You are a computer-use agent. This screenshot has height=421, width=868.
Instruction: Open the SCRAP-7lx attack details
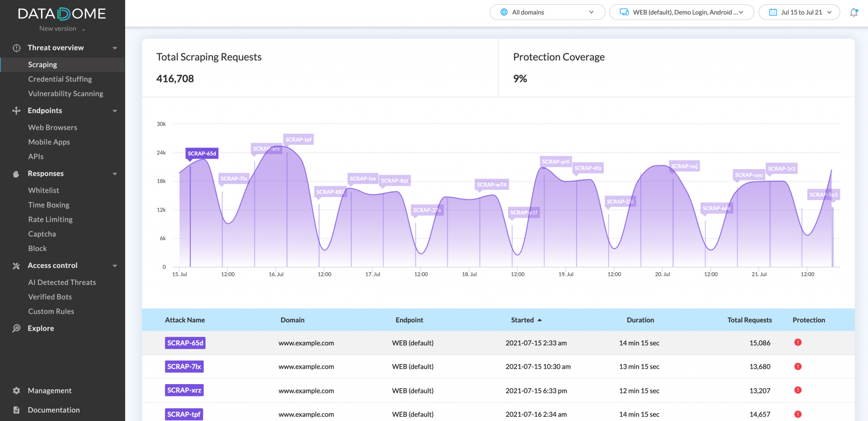click(184, 366)
